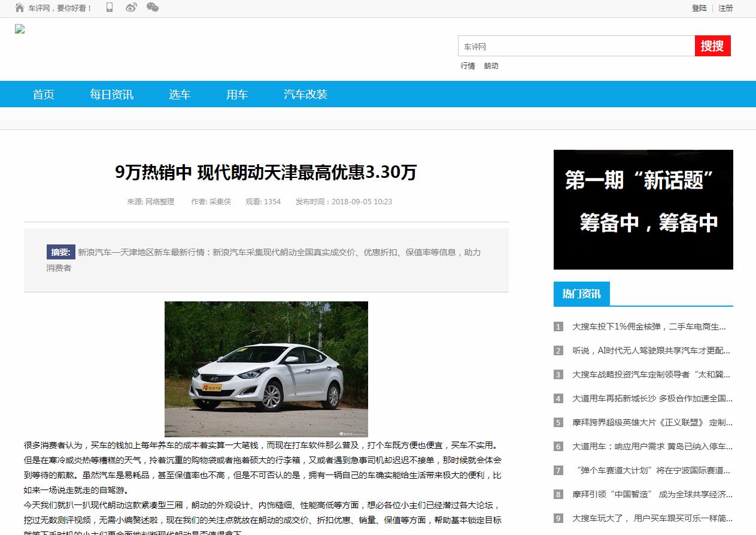Open hot news item 大搜车战略投资汽车定制
This screenshot has height=535, width=756.
coord(651,374)
